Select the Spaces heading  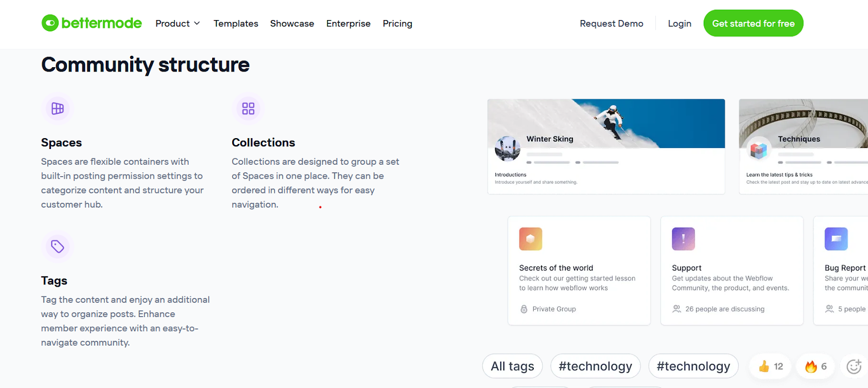coord(61,143)
